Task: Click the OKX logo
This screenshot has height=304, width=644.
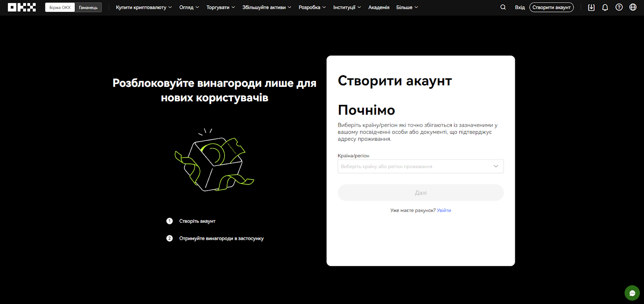Action: 22,7
